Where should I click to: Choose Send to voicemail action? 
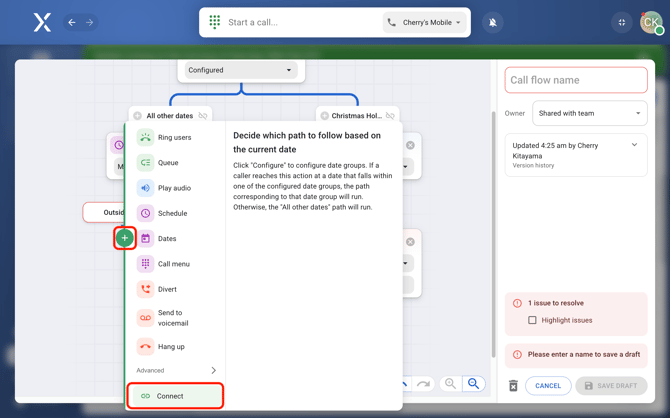coord(173,317)
